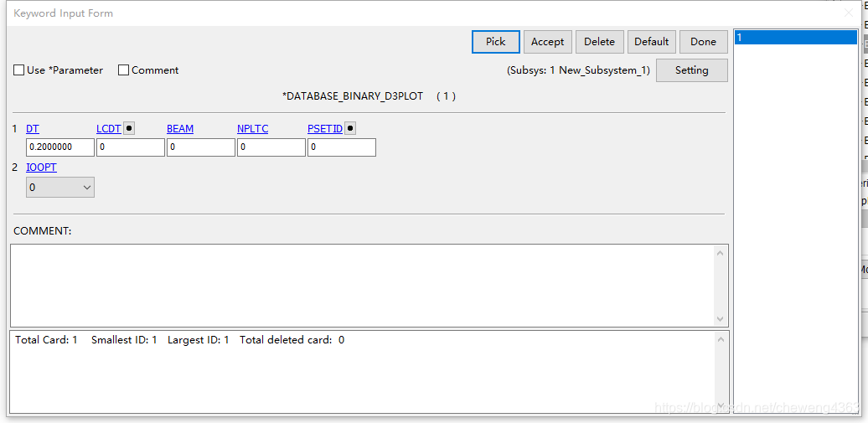Screen dimensions: 868x423
Task: Click the comment box scroll-down arrow
Action: coord(721,319)
